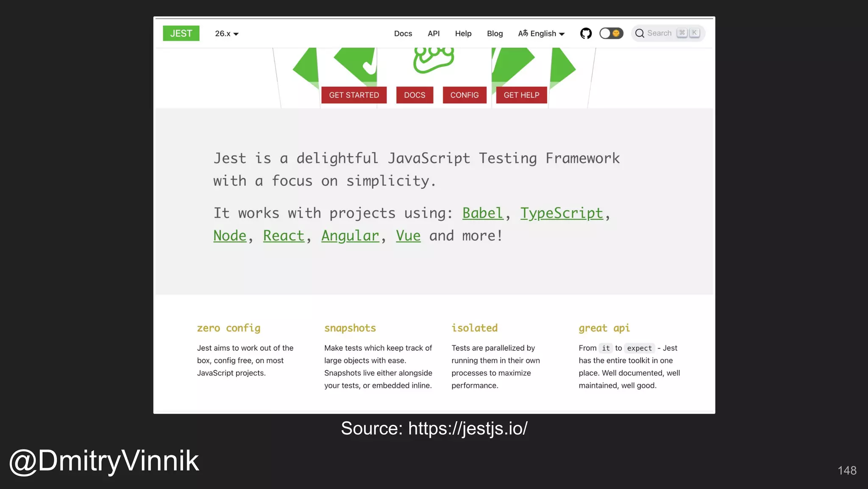Click the Source jestjs.io caption
This screenshot has width=868, height=489.
click(x=434, y=428)
